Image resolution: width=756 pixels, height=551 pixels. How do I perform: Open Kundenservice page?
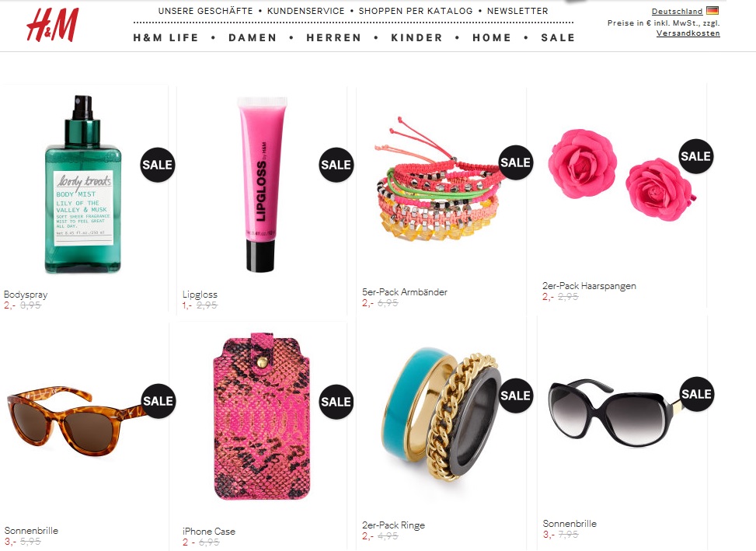click(305, 11)
